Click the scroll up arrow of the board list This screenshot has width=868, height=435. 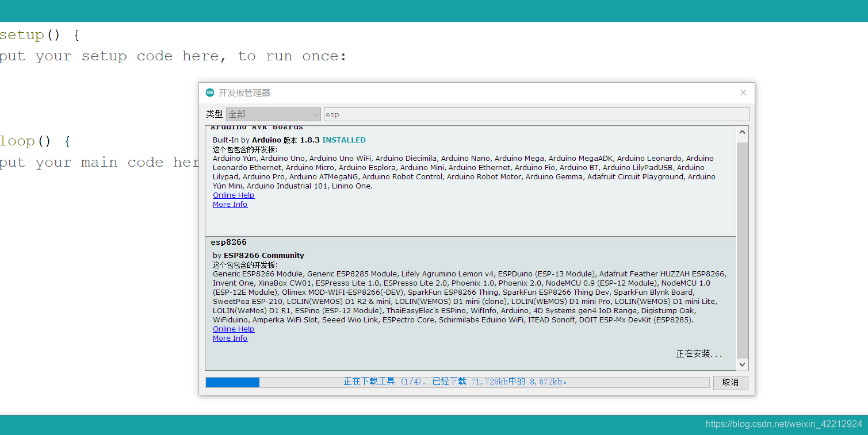742,132
